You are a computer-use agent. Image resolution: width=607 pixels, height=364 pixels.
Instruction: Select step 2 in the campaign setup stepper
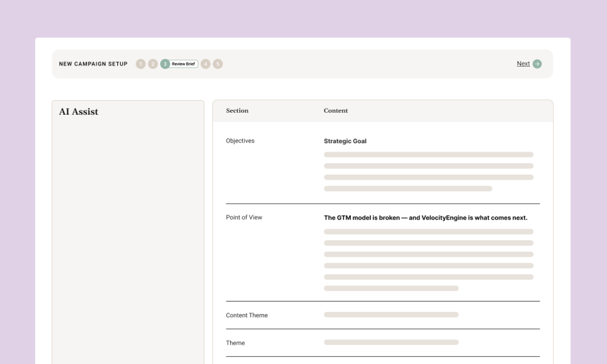(152, 64)
